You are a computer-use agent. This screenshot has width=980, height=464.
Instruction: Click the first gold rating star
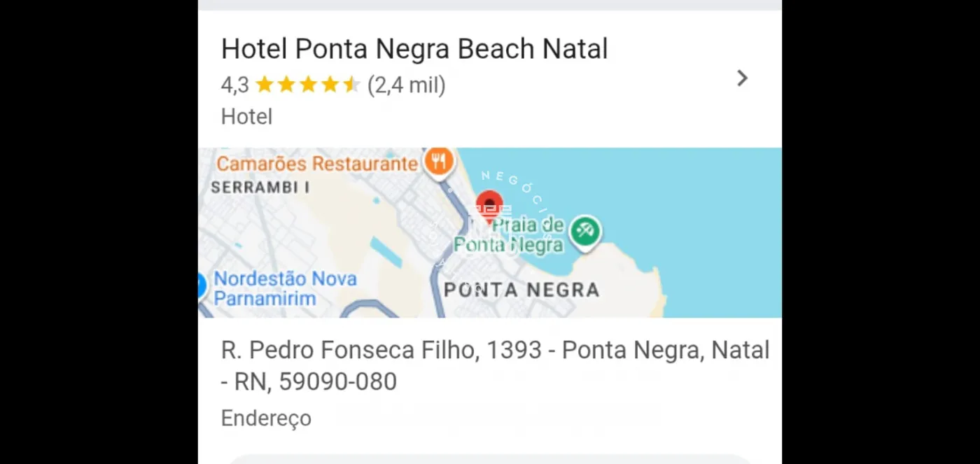[264, 85]
